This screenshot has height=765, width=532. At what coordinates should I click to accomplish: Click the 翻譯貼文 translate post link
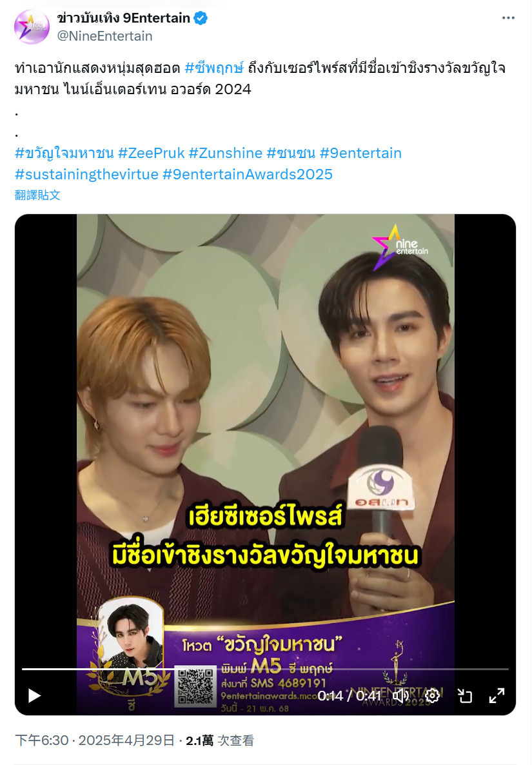37,195
